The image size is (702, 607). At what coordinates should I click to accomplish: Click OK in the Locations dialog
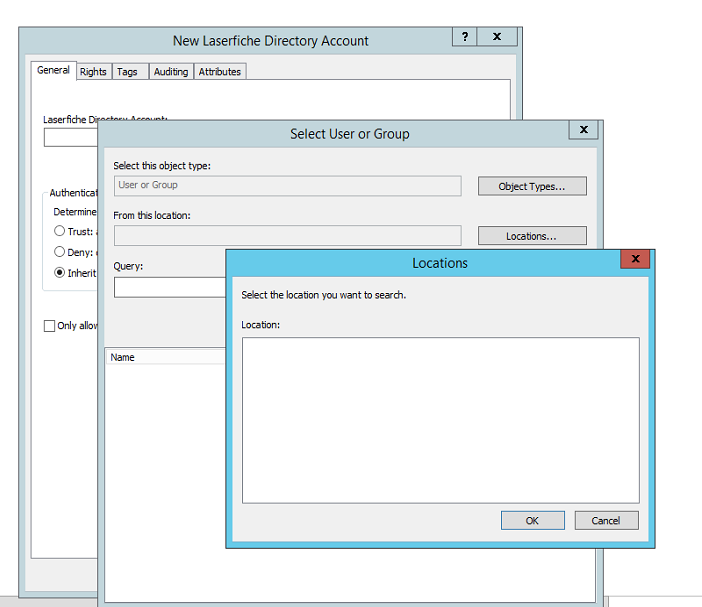[532, 520]
